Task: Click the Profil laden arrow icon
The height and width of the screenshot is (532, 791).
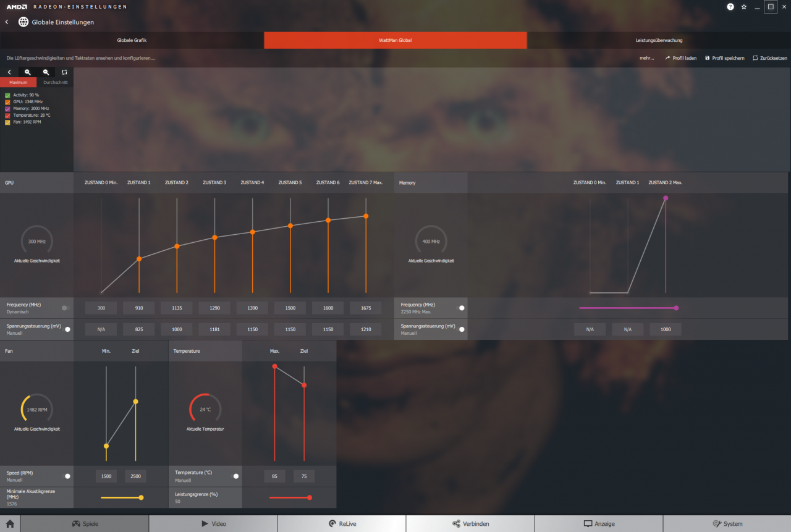Action: (667, 58)
